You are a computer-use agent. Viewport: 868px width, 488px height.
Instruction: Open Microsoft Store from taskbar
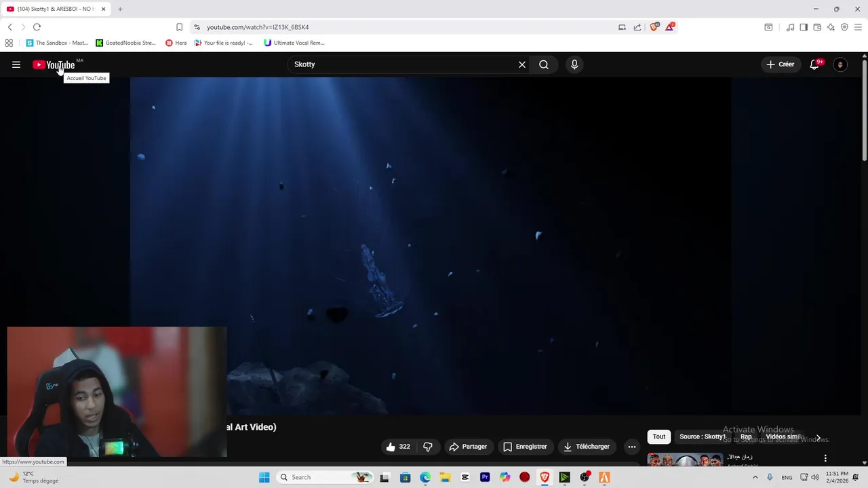[405, 477]
